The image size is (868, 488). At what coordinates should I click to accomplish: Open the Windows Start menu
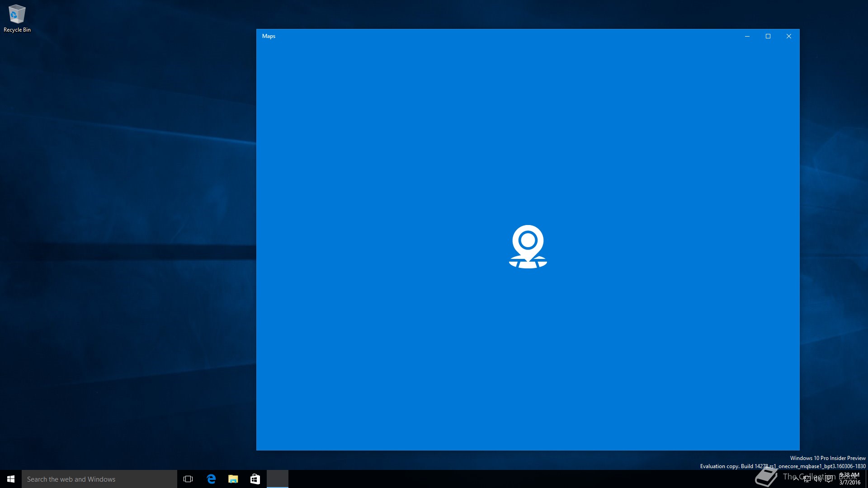[11, 479]
